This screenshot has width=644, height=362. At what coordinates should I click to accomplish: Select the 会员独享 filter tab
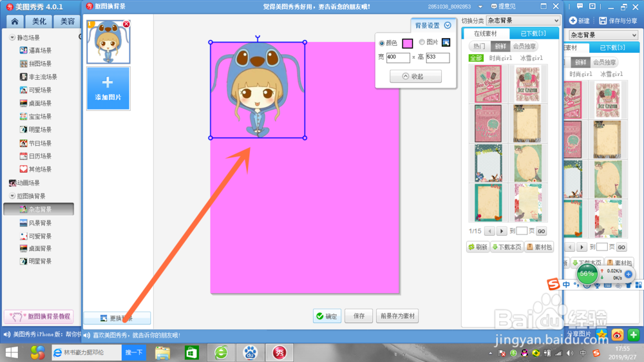[x=524, y=46]
